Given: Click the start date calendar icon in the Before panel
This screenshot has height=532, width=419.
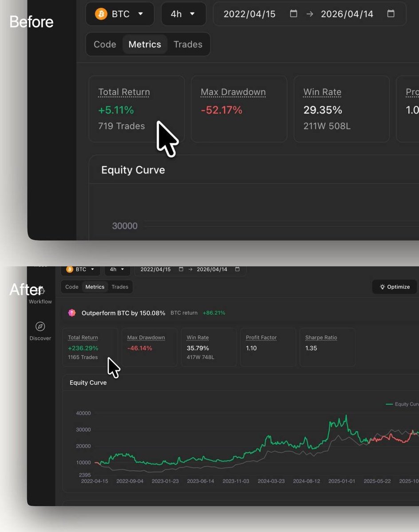Looking at the screenshot, I should click(293, 14).
